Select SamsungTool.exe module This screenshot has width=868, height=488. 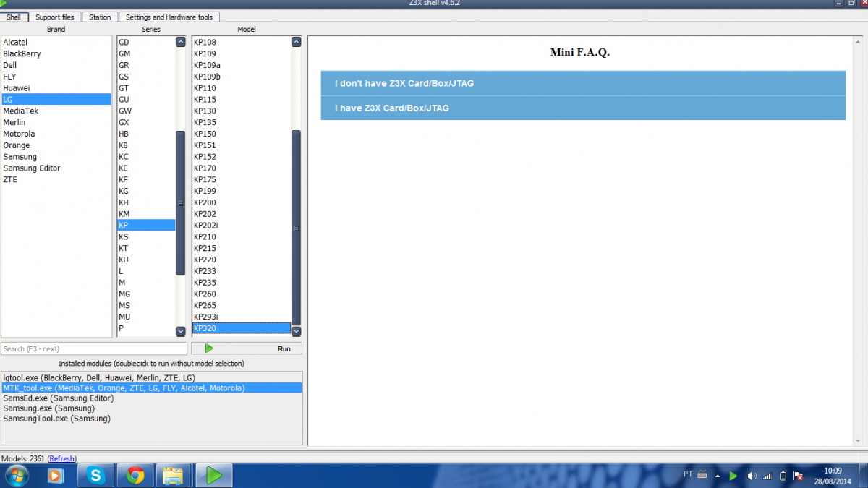click(151, 418)
